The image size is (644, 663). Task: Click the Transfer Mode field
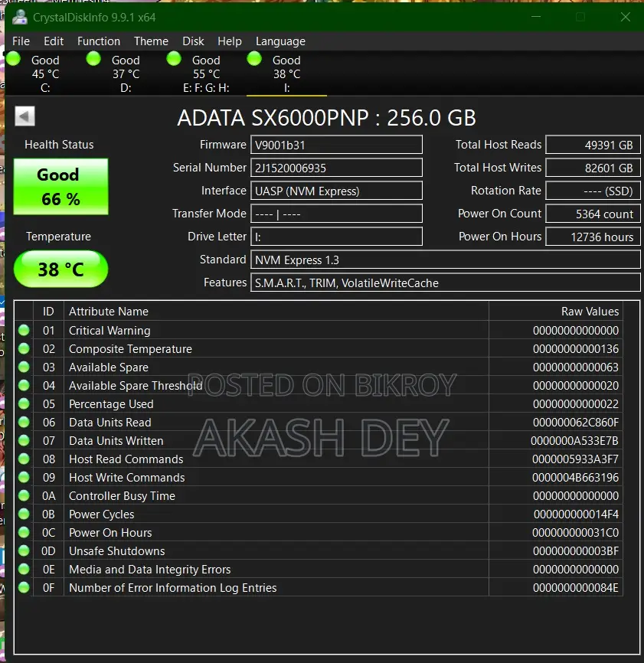(x=336, y=214)
